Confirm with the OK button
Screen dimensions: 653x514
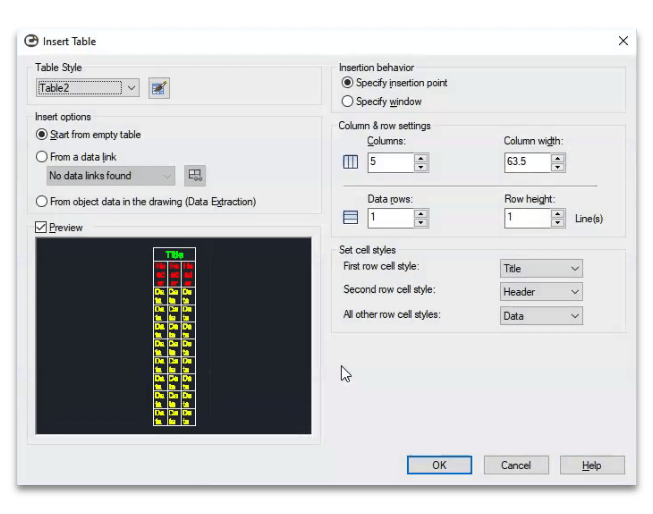click(439, 465)
